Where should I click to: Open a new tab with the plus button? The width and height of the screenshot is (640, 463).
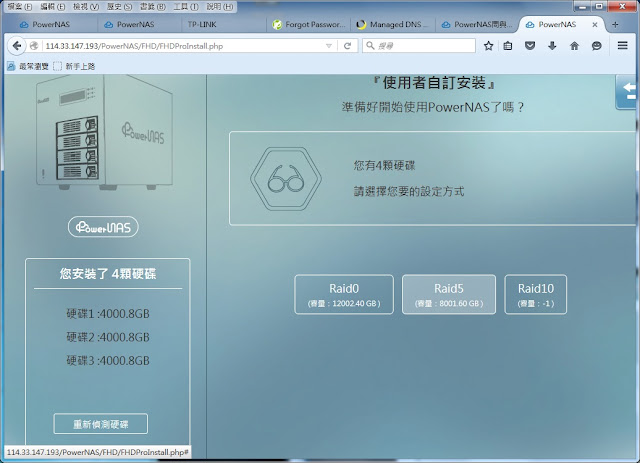tap(615, 24)
